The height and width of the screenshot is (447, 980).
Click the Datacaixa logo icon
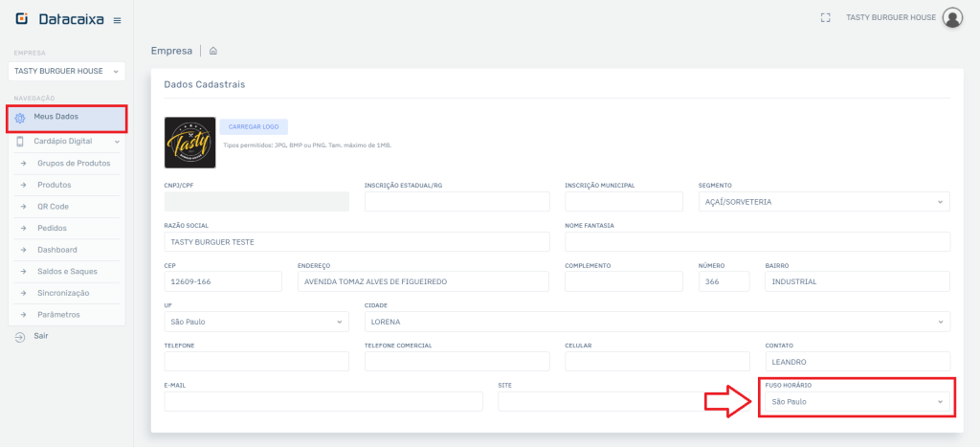coord(22,19)
